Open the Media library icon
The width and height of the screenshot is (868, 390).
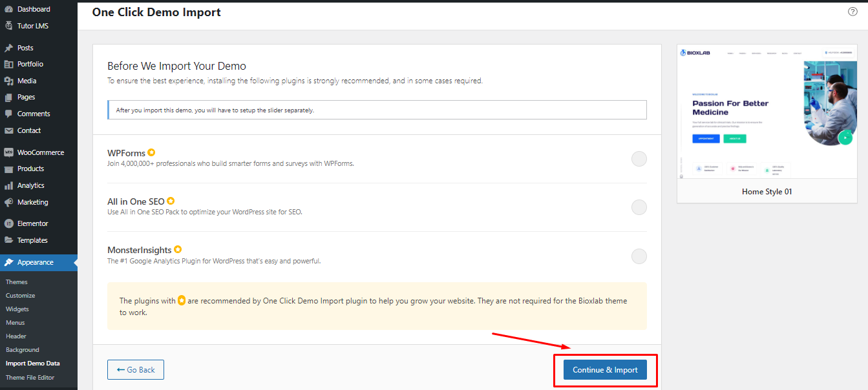tap(8, 81)
